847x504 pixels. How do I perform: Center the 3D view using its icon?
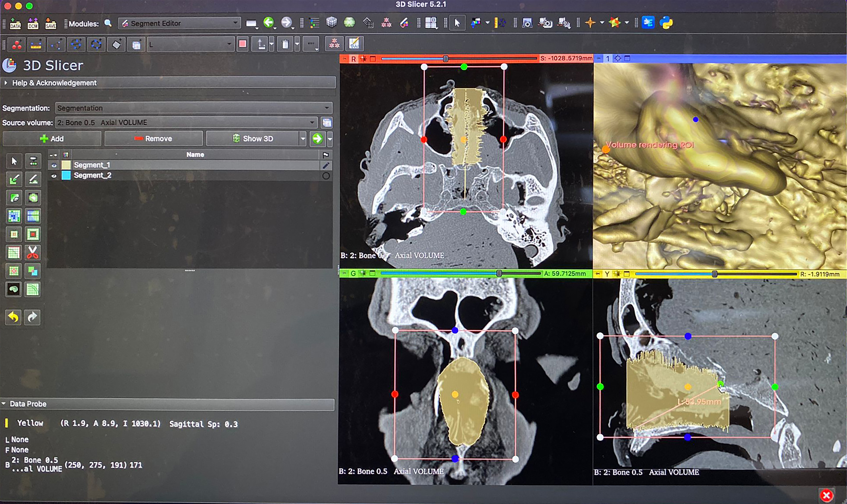pyautogui.click(x=618, y=58)
